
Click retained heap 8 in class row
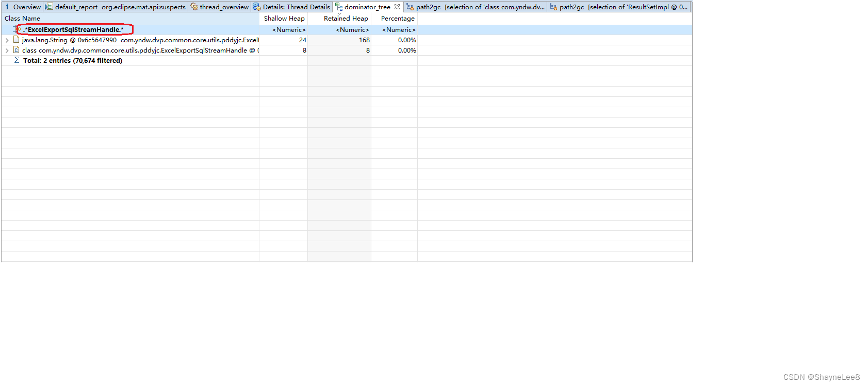[x=368, y=50]
